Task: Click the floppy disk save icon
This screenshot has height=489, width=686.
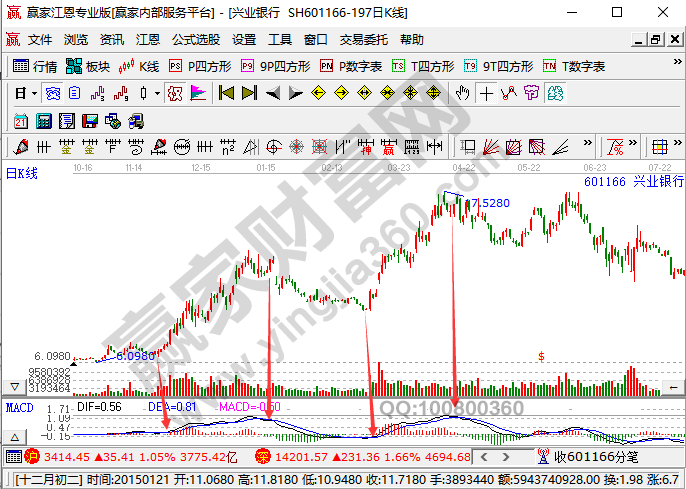Action: pos(89,121)
